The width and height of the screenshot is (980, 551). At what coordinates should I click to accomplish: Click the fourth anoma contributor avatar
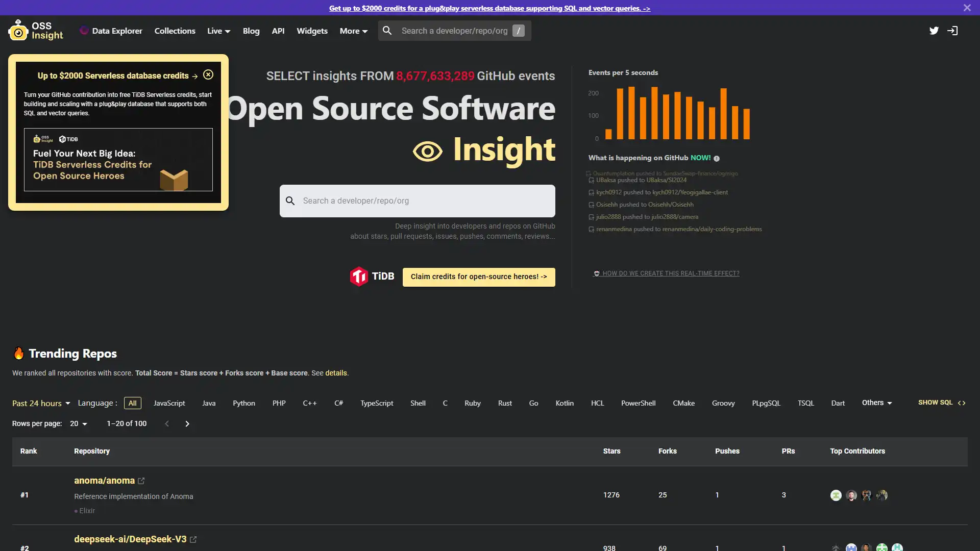coord(882,495)
